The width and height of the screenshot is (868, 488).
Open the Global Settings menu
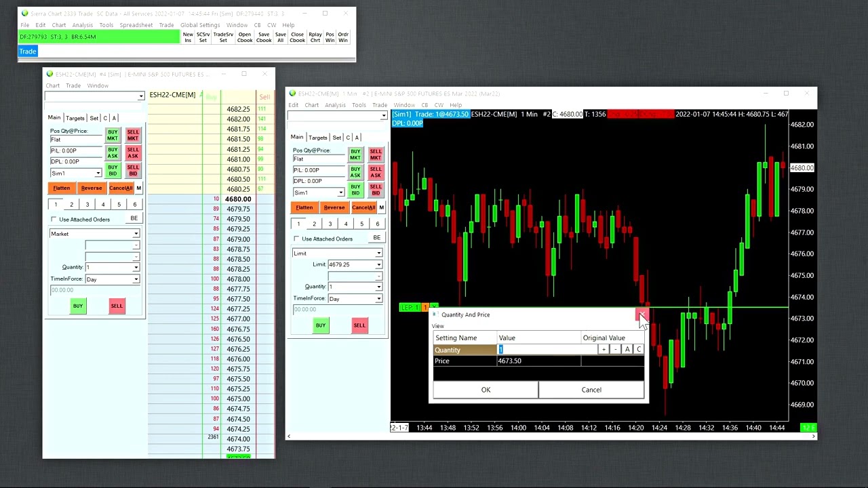(x=200, y=25)
